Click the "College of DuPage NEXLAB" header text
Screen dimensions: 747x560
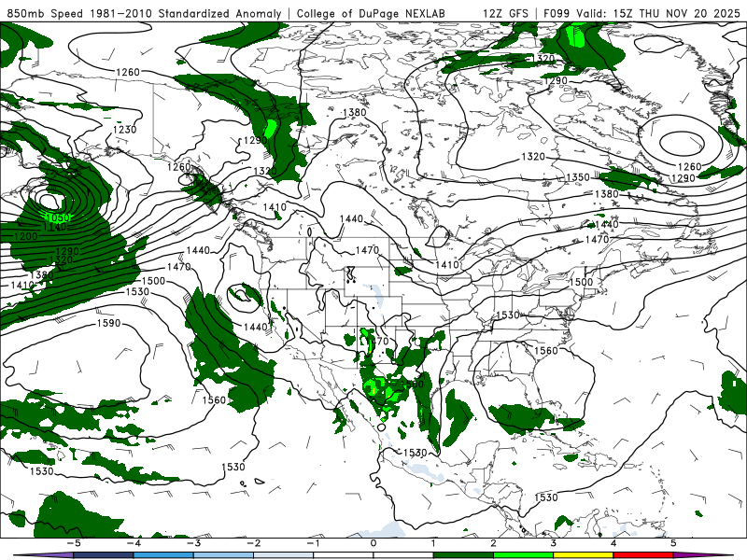[x=371, y=13]
